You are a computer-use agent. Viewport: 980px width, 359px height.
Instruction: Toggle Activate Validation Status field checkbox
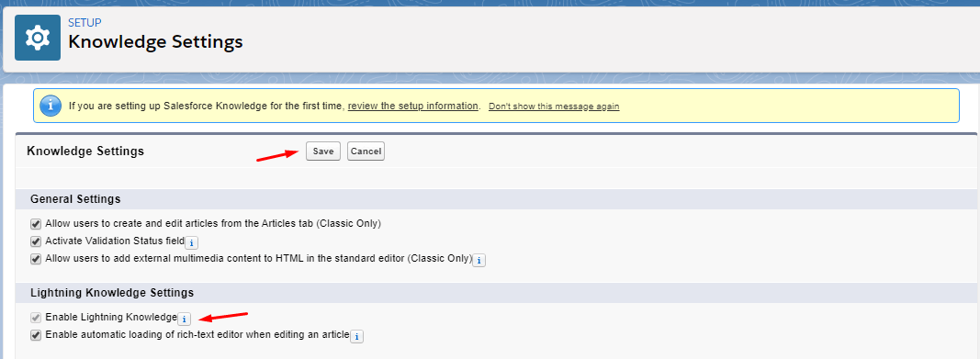tap(36, 241)
